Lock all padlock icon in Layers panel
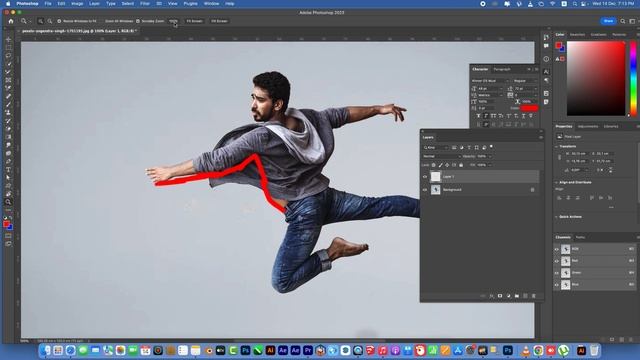Screen dimensions: 640x360 click(461, 165)
